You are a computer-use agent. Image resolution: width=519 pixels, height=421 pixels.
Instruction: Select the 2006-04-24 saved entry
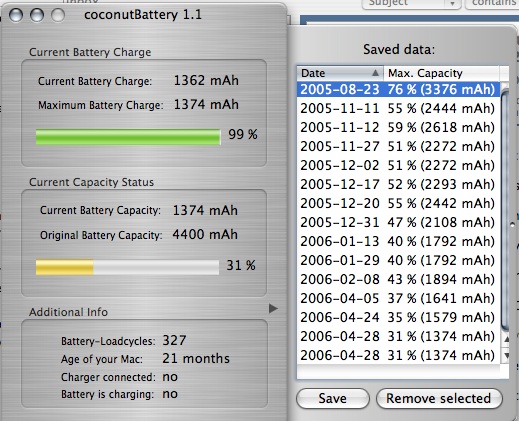(398, 317)
